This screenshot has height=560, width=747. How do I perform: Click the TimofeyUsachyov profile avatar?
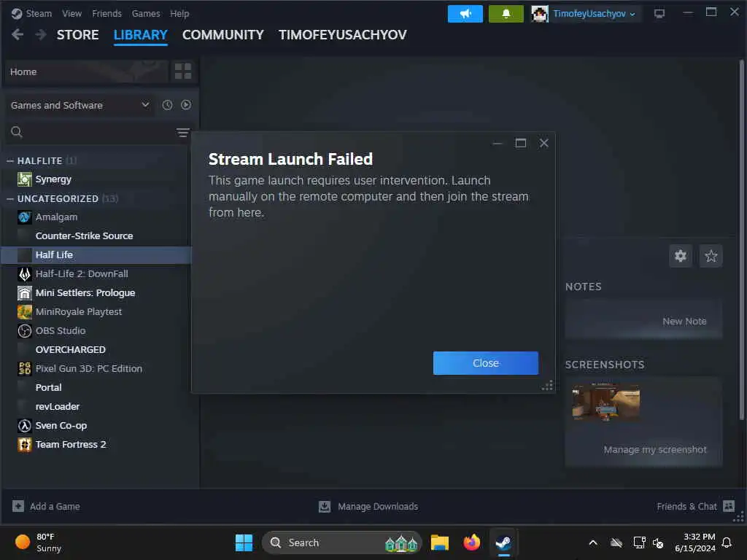539,14
